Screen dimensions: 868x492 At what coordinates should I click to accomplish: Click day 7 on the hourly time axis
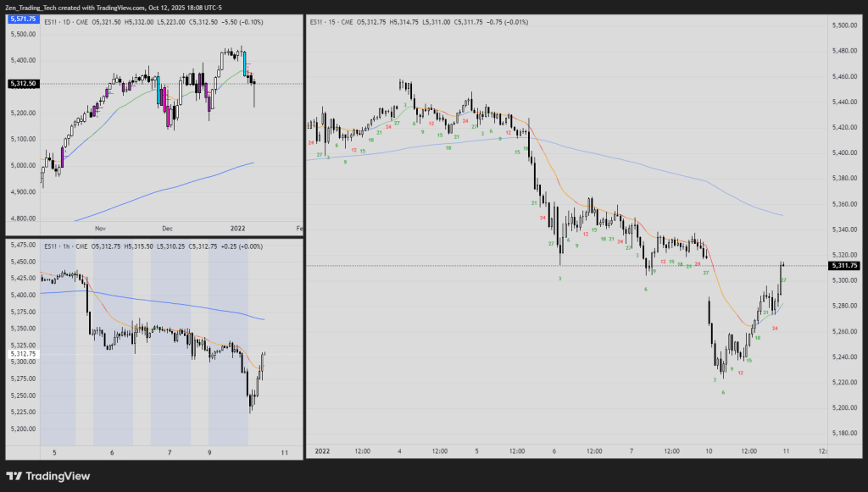[170, 453]
